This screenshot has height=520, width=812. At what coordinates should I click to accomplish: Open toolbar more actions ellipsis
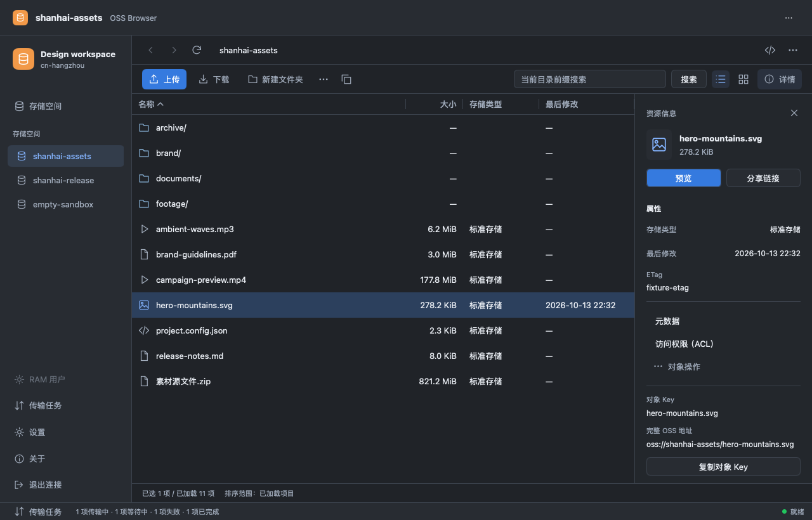pos(324,79)
